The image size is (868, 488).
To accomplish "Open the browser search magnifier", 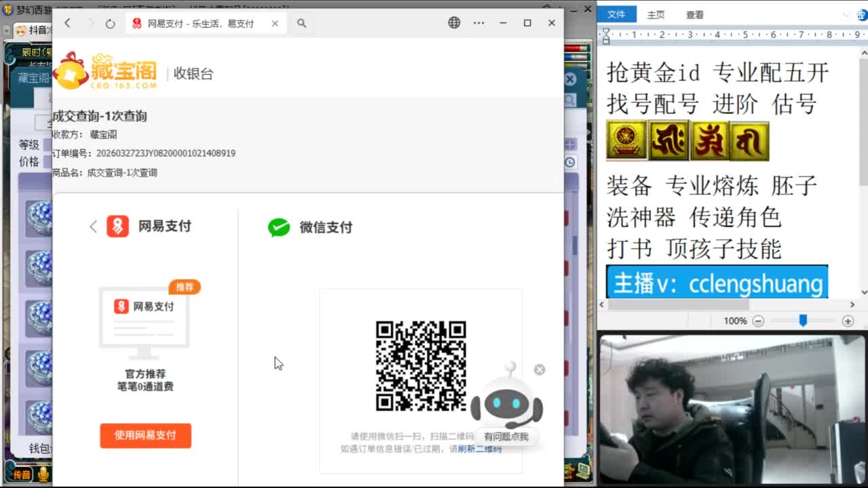I will click(x=301, y=23).
